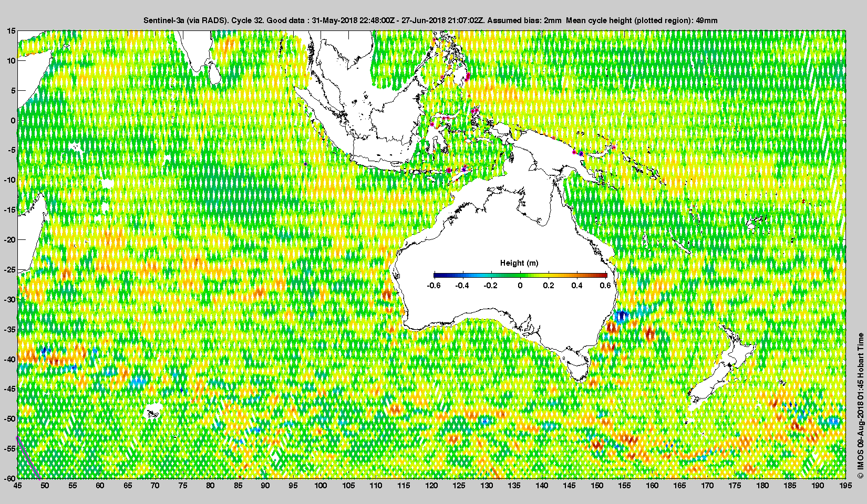This screenshot has width=867, height=504.
Task: Click the 0.2 colorbar tick label
Action: coord(549,286)
